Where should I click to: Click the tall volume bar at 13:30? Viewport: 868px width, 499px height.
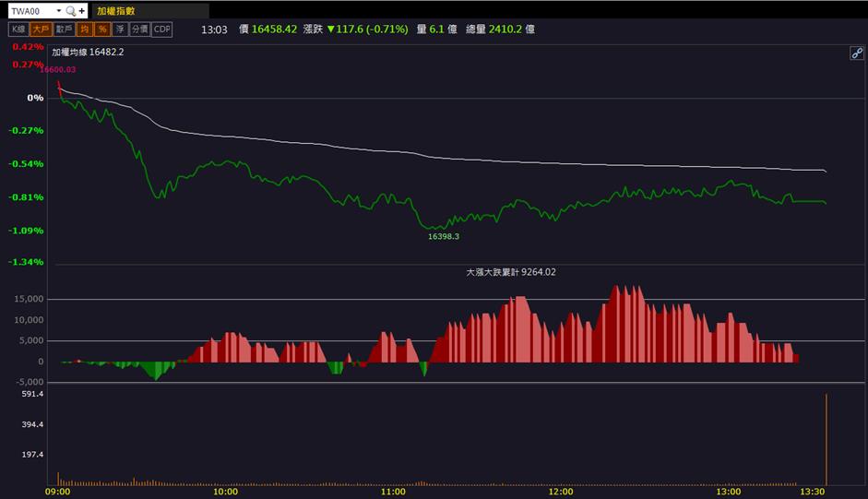pos(826,439)
